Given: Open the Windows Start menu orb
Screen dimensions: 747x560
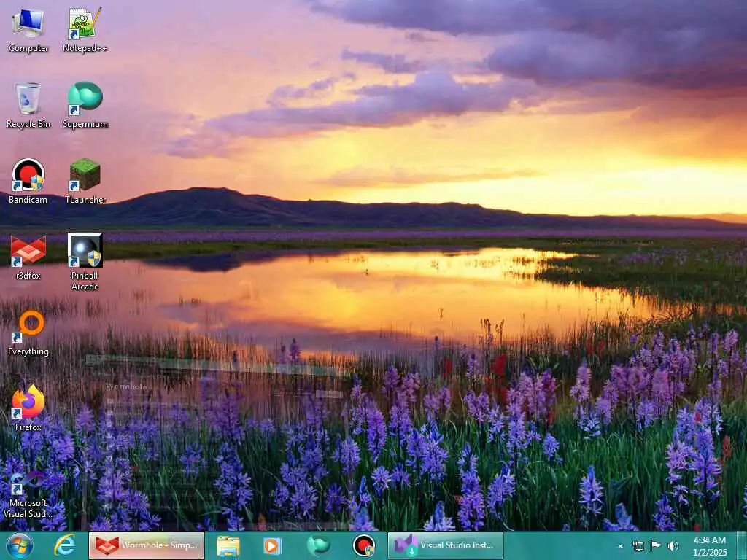Looking at the screenshot, I should pyautogui.click(x=20, y=545).
